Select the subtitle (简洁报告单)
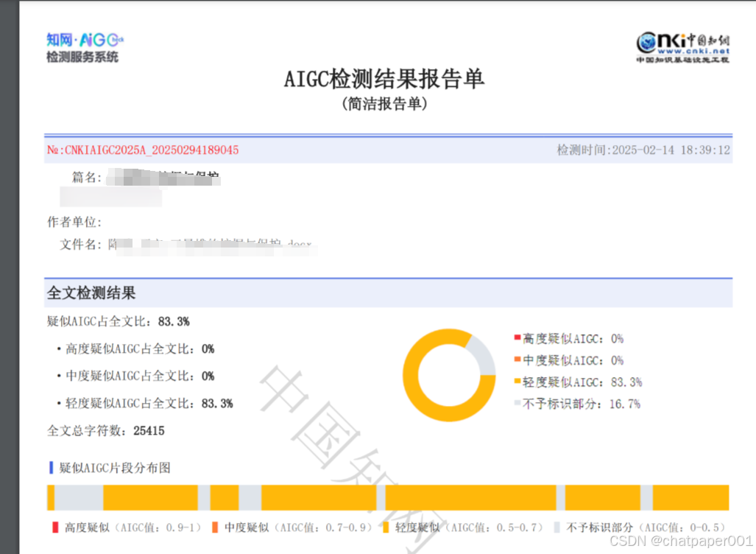 pos(384,103)
